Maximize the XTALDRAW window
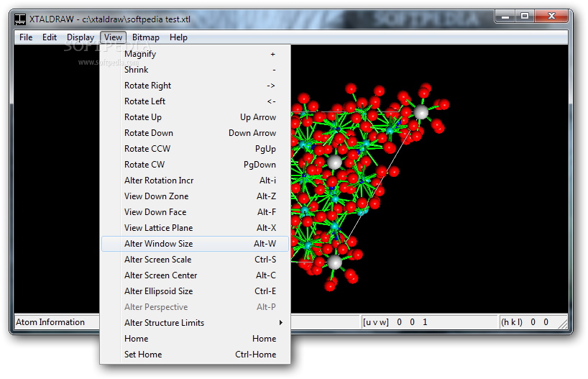 [x=525, y=17]
